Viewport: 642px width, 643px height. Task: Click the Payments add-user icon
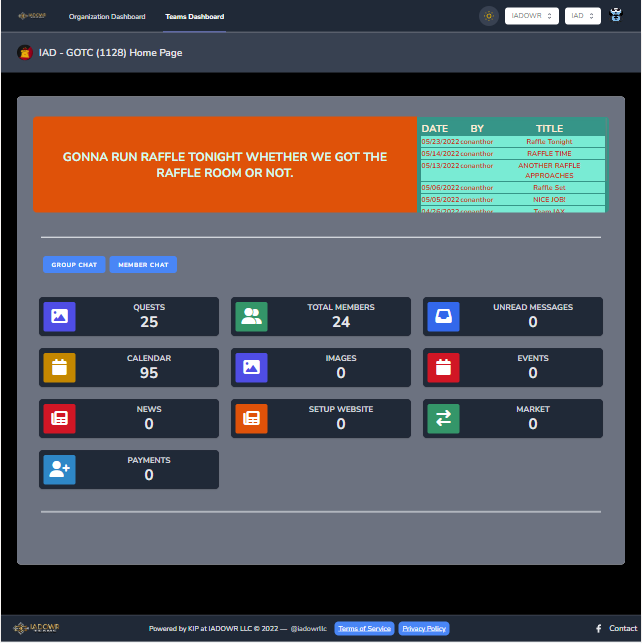point(59,469)
